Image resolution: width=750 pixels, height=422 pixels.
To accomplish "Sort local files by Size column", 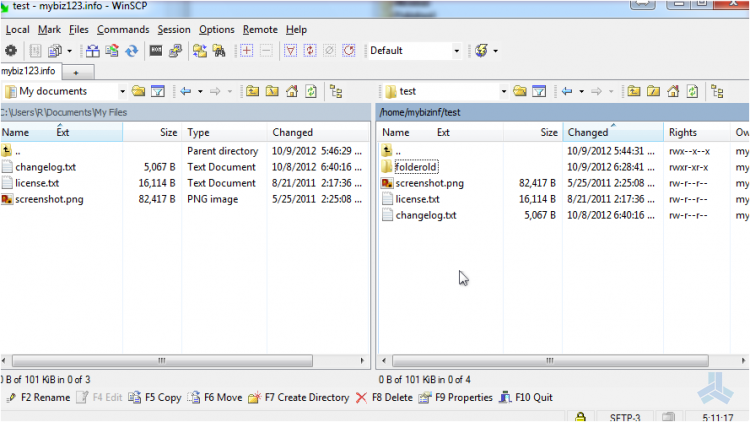I will (152, 133).
